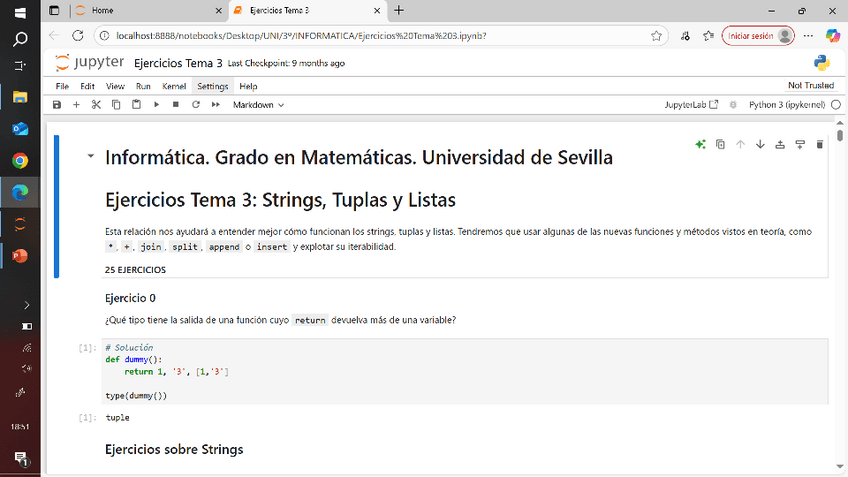Insert a new cell with the plus icon

[x=76, y=104]
